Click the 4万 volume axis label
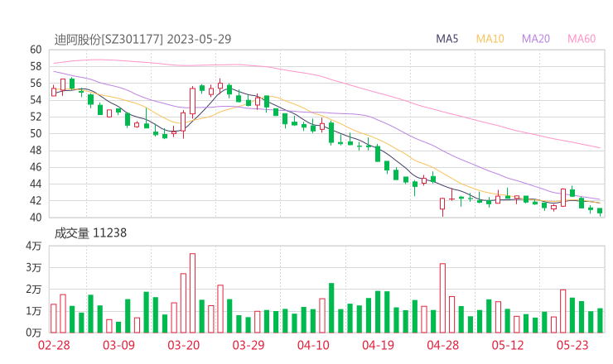The width and height of the screenshot is (613, 364). [x=34, y=246]
